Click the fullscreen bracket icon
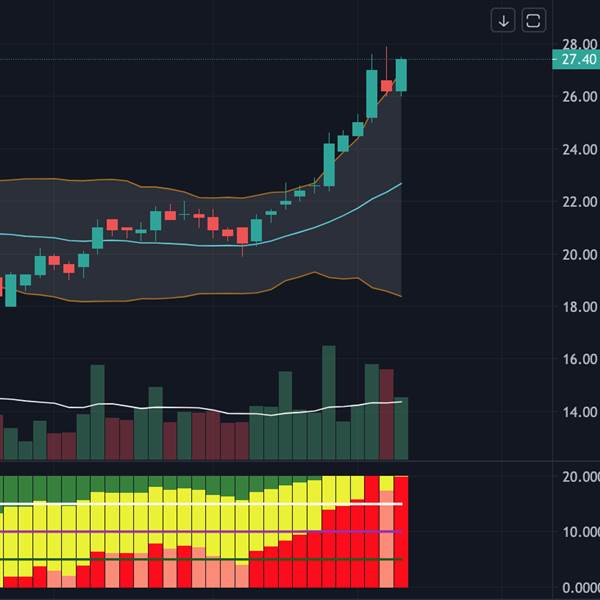600x600 pixels. 533,21
